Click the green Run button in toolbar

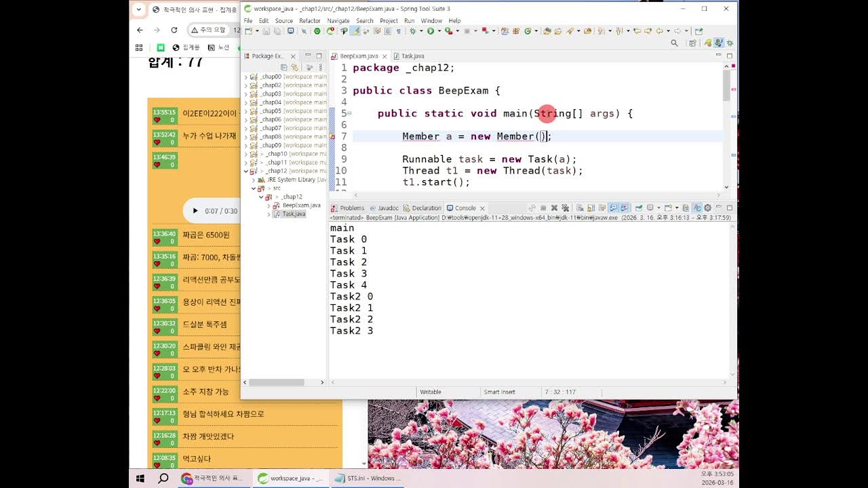click(x=430, y=31)
